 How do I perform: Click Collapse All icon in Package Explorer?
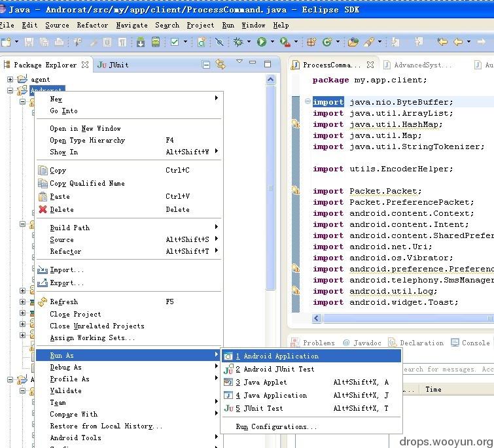(x=206, y=65)
